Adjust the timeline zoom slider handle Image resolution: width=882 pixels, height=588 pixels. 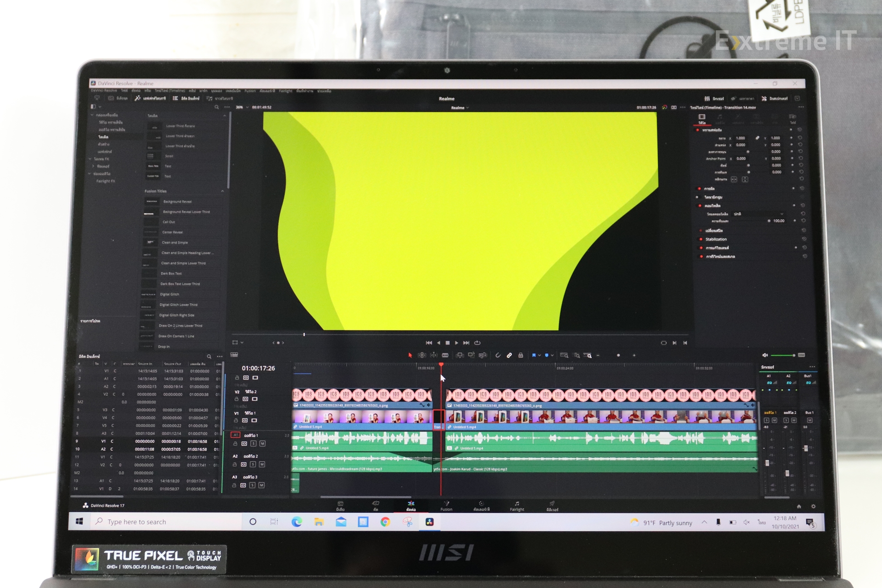point(618,355)
